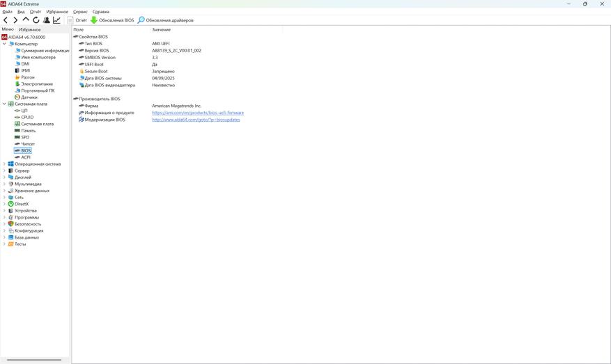
Task: Open the aida64.com biosupdates link
Action: [196, 120]
